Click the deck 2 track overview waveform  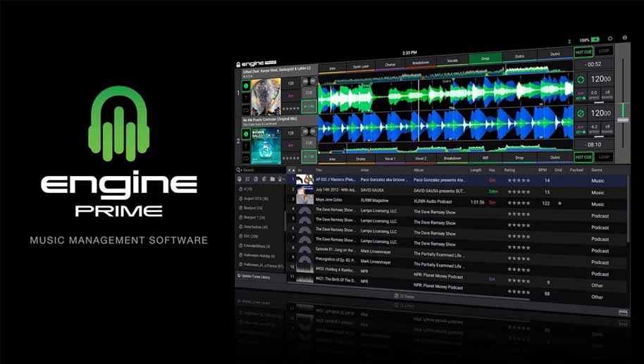(445, 149)
